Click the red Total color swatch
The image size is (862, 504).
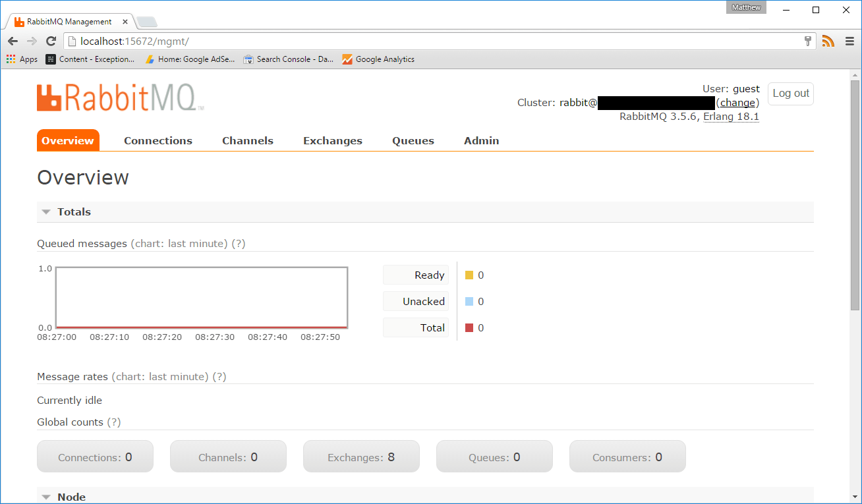(x=469, y=328)
